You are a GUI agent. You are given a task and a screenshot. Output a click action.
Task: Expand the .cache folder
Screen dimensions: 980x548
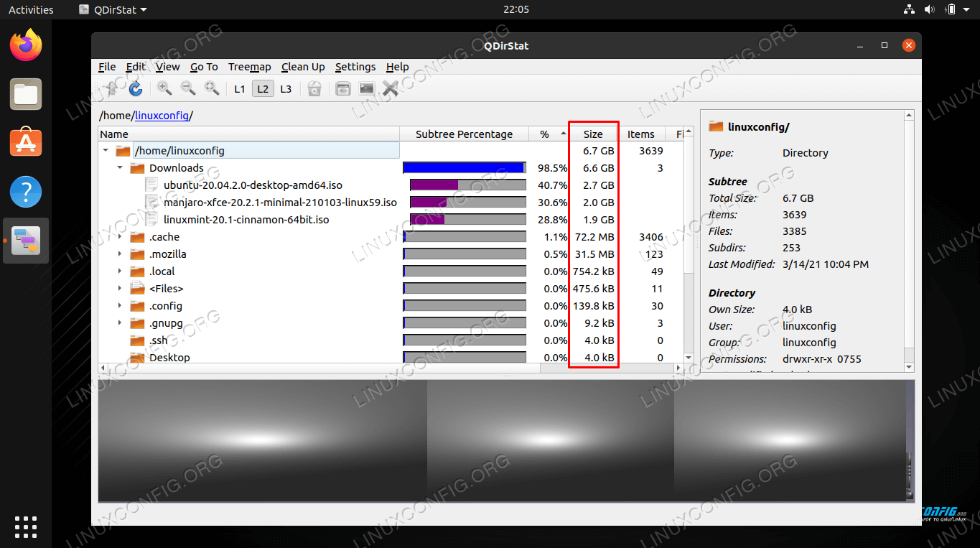(120, 237)
